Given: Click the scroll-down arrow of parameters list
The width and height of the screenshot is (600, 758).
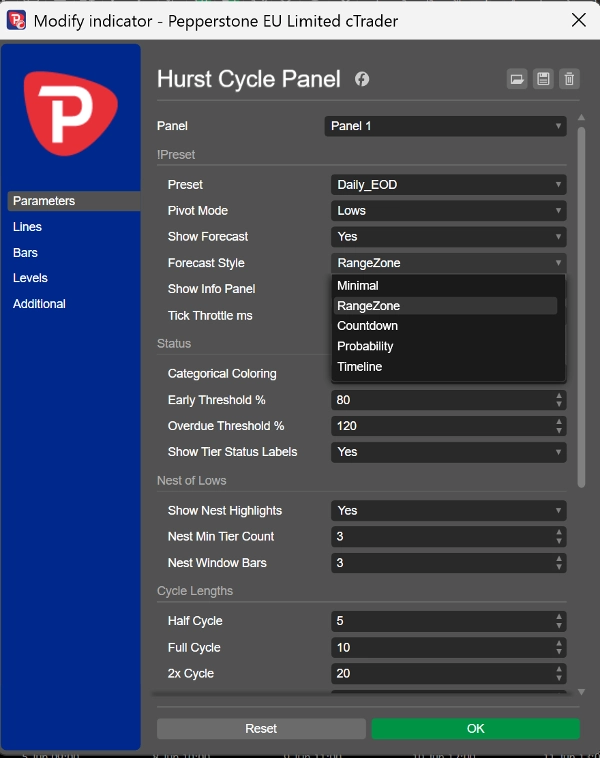Looking at the screenshot, I should [x=581, y=692].
